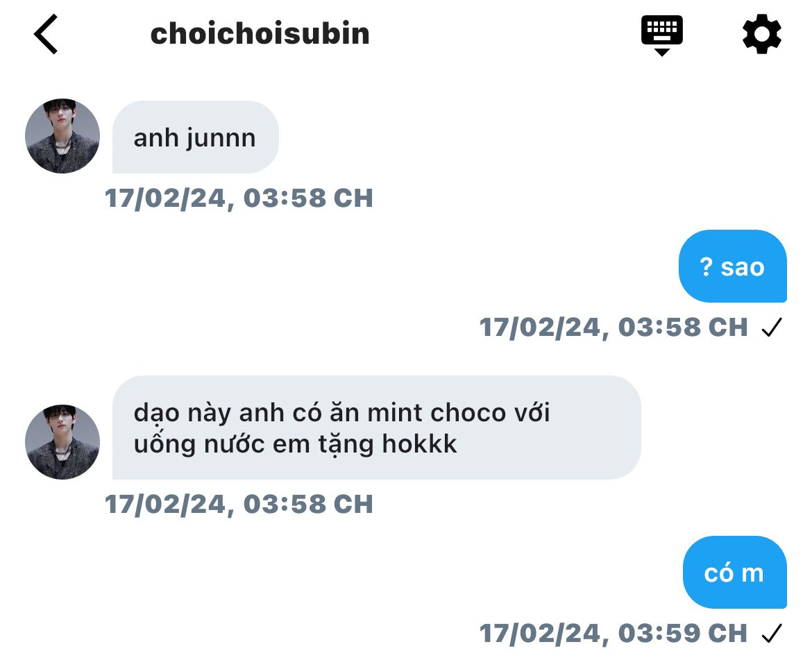The width and height of the screenshot is (812, 667).
Task: Click the checkmark after the "? sao" timestamp
Action: coord(772,328)
